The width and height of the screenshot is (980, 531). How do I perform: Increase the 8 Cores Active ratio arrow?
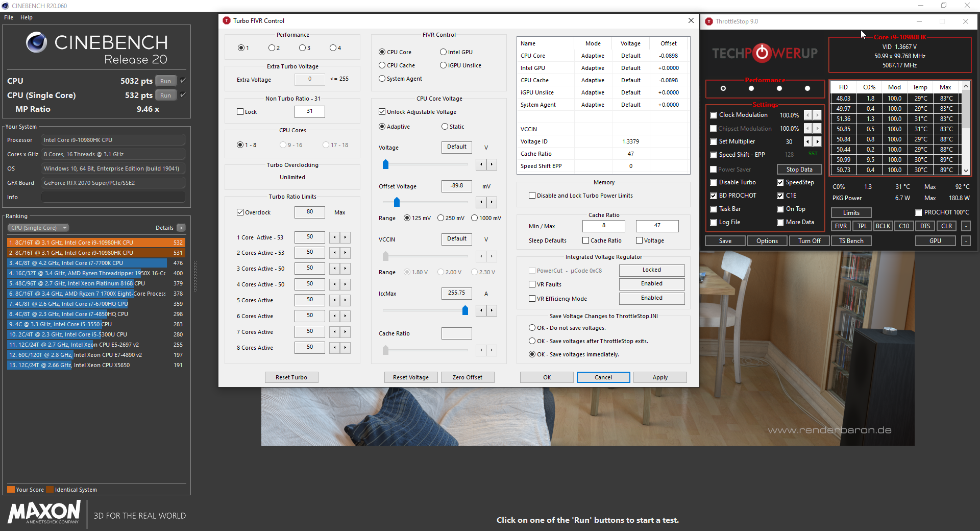pos(346,348)
